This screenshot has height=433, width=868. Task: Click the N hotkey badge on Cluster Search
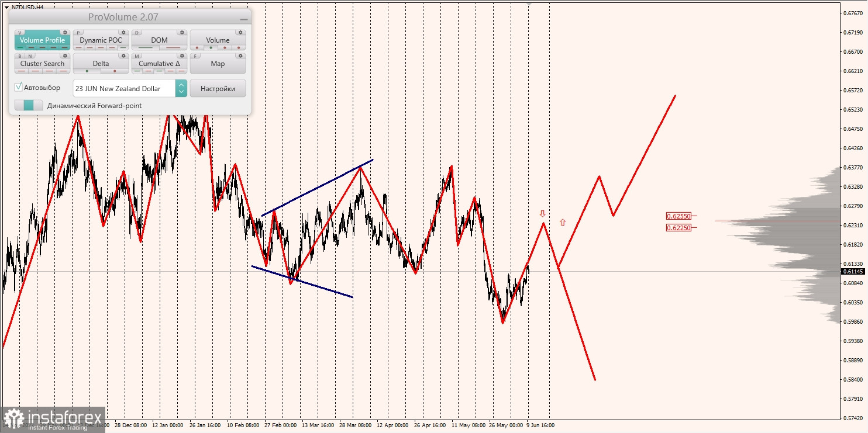(29, 56)
